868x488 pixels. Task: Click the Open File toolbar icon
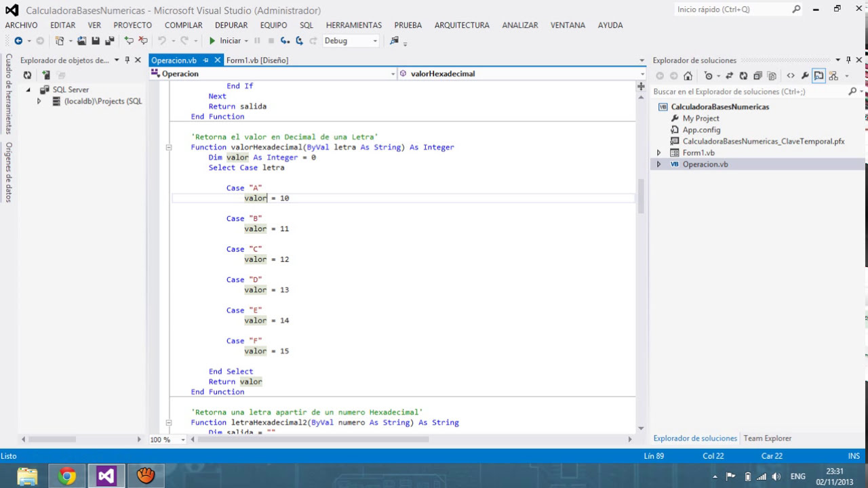[82, 41]
